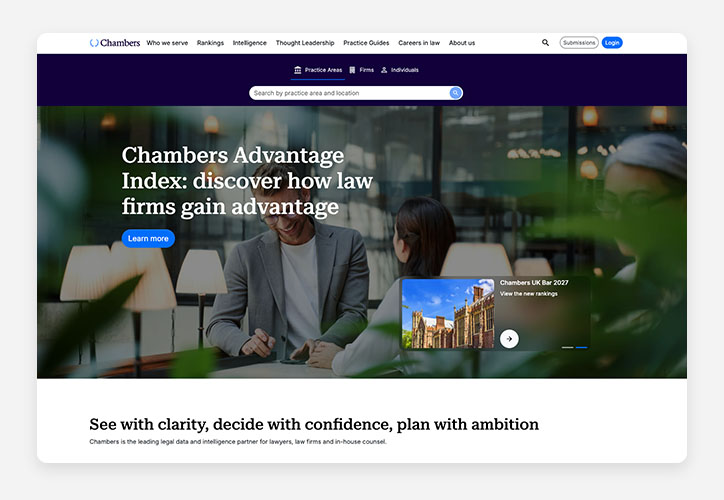Click the Learn more button
The image size is (724, 500).
click(x=148, y=238)
